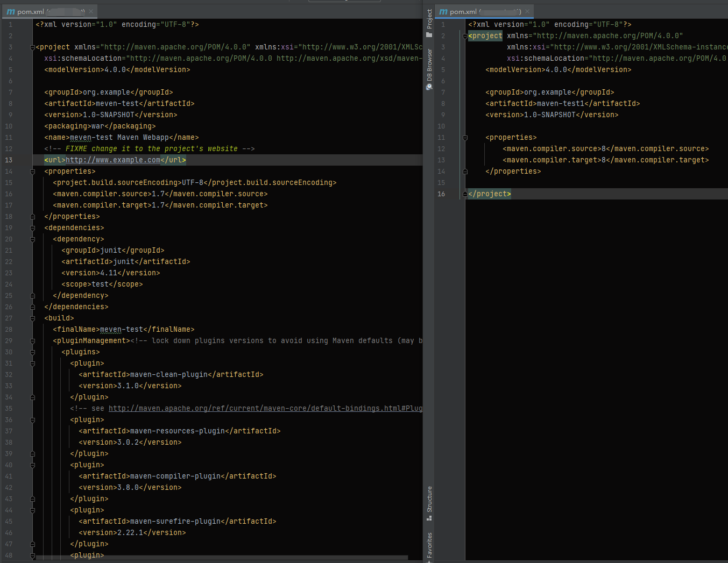
Task: Click the junit artifactId line
Action: [x=126, y=262]
